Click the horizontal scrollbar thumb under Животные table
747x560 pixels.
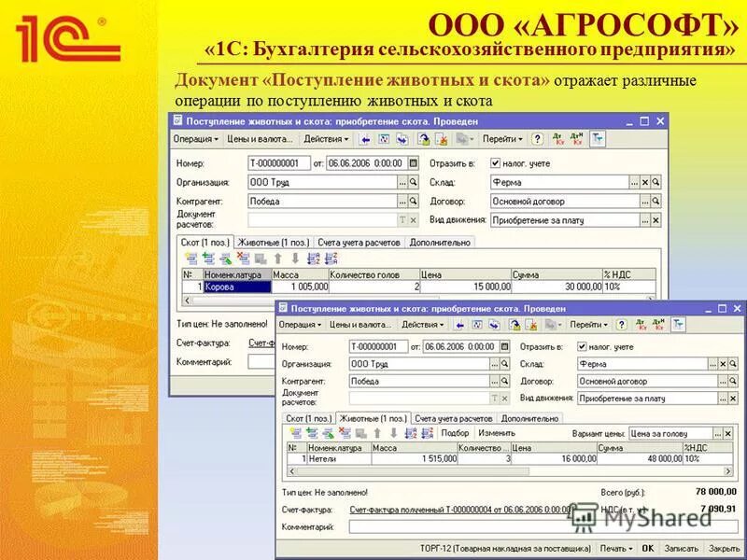(x=413, y=471)
